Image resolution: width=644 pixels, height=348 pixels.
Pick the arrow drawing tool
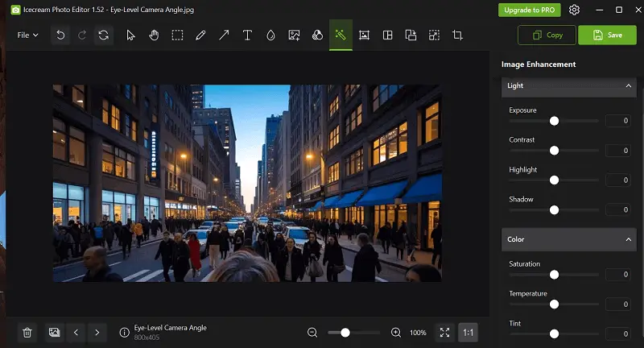point(224,35)
